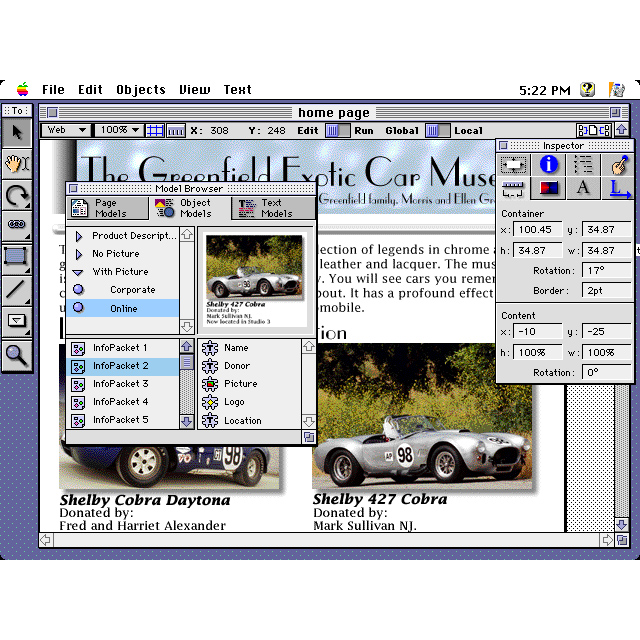Open the Objects menu
Image resolution: width=640 pixels, height=640 pixels.
click(141, 89)
